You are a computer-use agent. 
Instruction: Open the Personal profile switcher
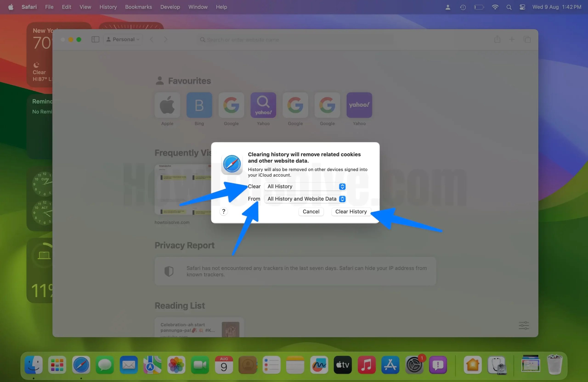tap(123, 39)
